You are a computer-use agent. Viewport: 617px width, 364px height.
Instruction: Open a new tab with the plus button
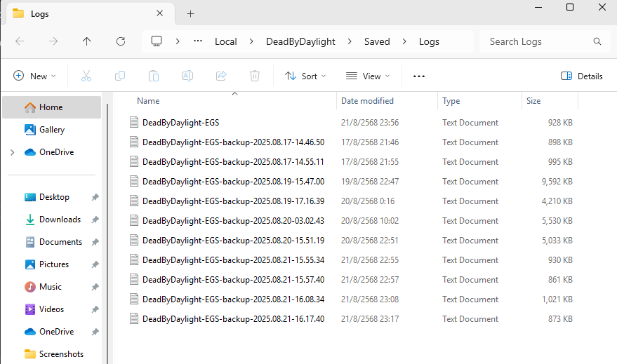(x=190, y=14)
